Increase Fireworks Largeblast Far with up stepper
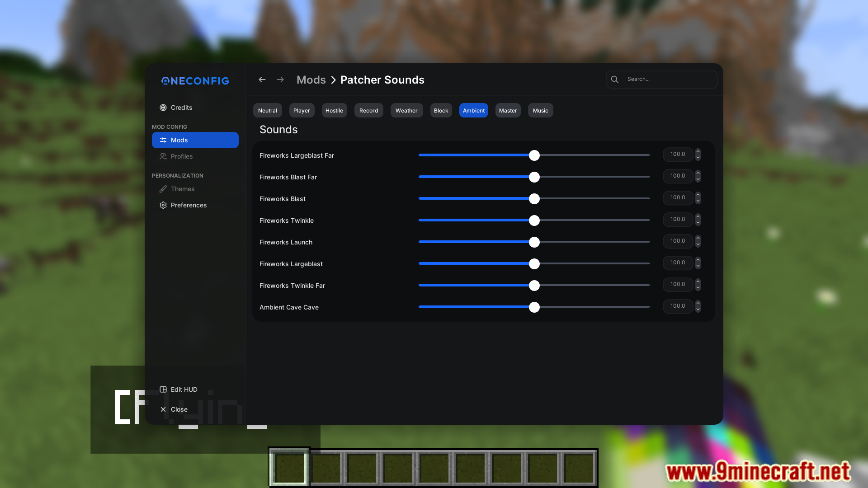 click(x=698, y=151)
